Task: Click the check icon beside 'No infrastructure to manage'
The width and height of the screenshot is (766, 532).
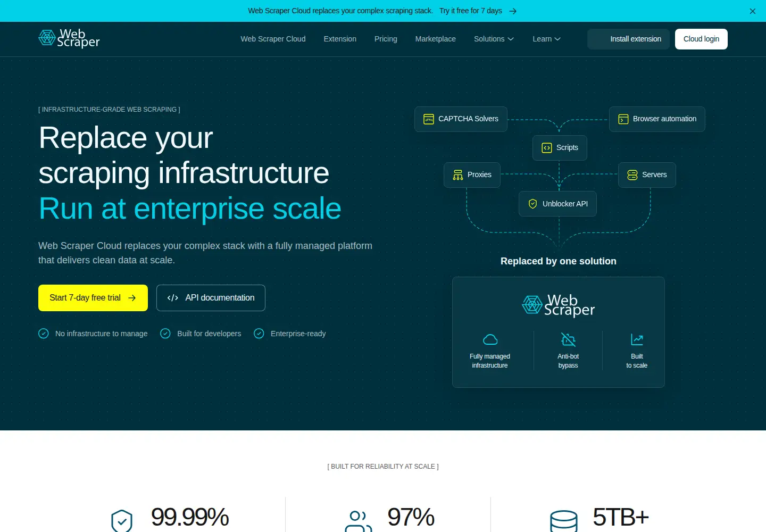Action: pyautogui.click(x=44, y=334)
